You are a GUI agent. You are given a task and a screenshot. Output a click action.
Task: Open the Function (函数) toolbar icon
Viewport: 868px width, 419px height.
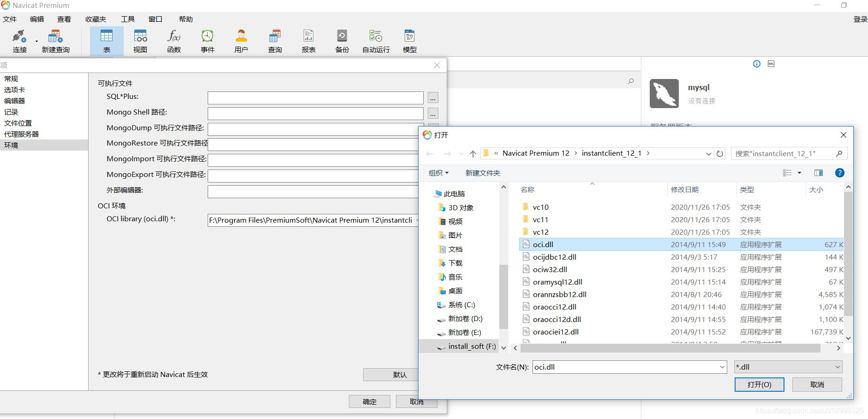pos(174,41)
